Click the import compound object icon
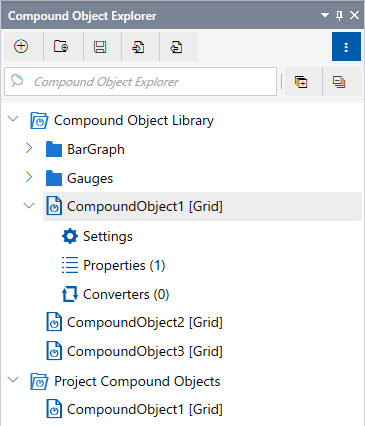Screen dimensions: 365x426 138,47
